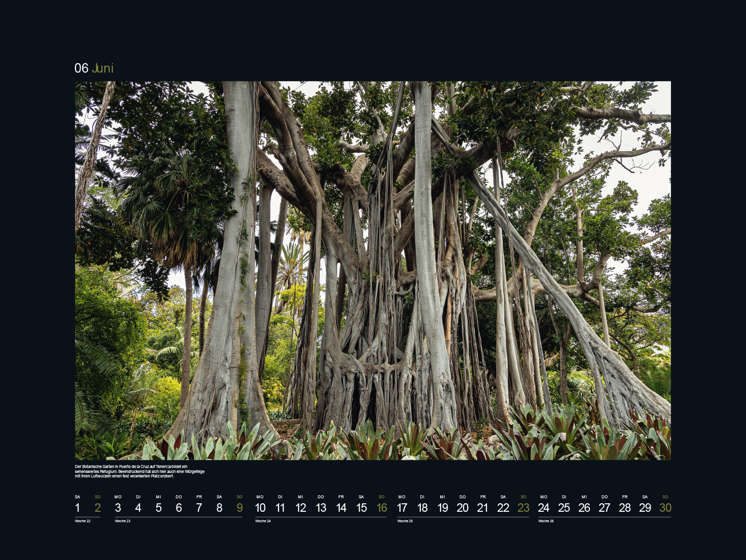Screen dimensions: 746x560
Task: Click on date 10 in week 24
Action: click(260, 508)
